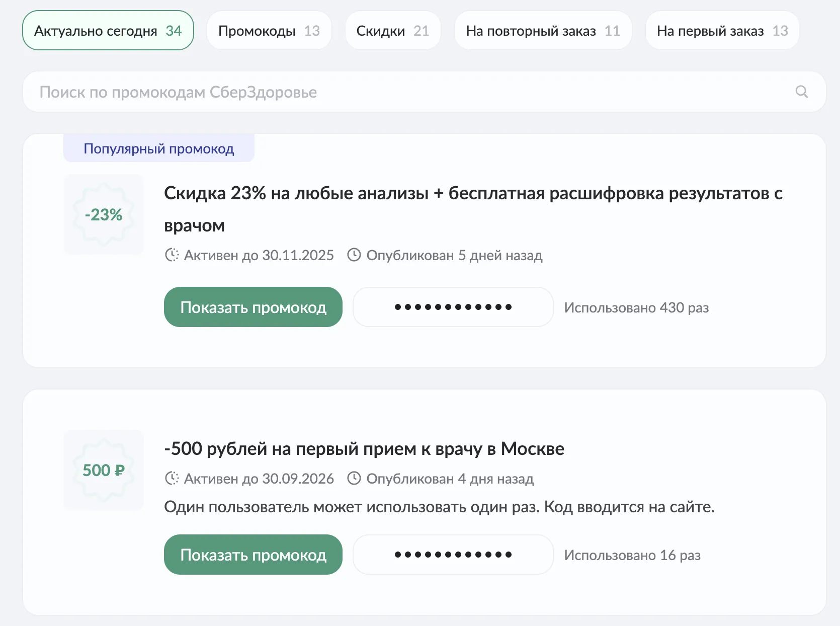Screen dimensions: 840x626
Task: Reveal promo code for 500 rubles offer
Action: point(253,555)
